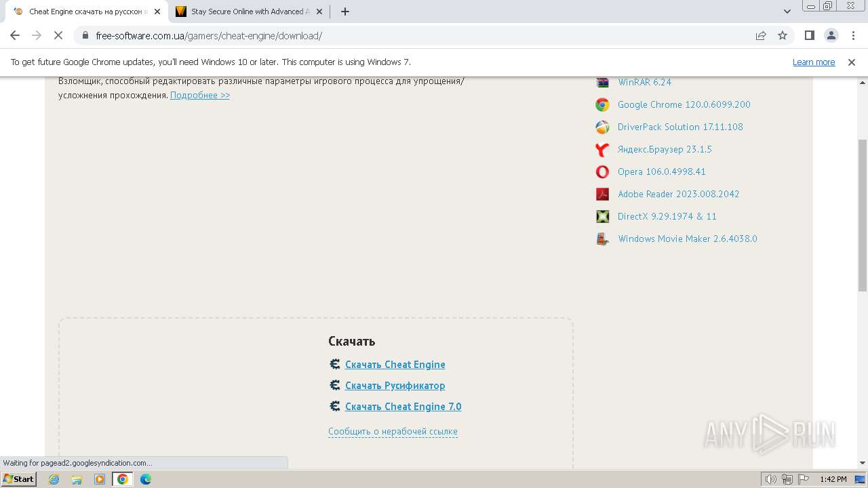Click the Adobe Reader icon
Screen dimensions: 868x488
click(602, 194)
